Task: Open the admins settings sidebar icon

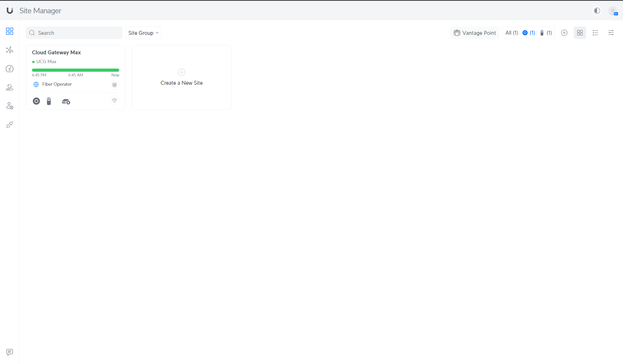Action: pos(10,106)
